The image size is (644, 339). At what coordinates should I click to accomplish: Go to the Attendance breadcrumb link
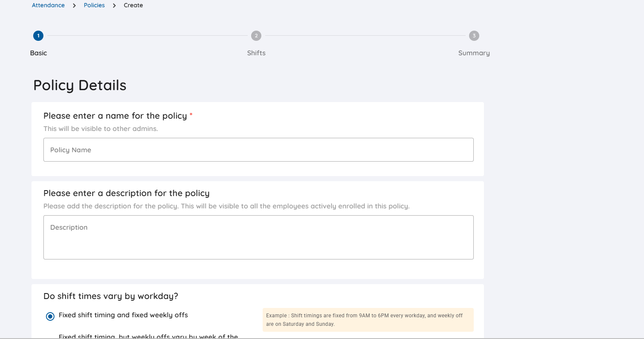tap(49, 6)
